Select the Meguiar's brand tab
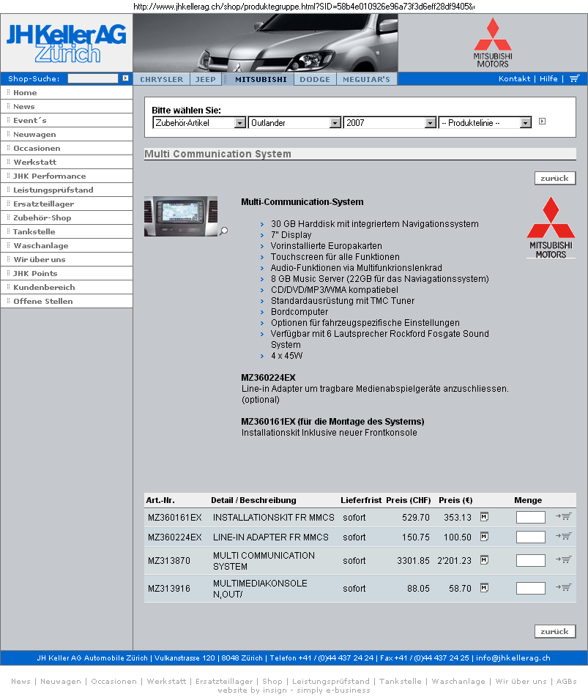The image size is (588, 700). [x=366, y=79]
